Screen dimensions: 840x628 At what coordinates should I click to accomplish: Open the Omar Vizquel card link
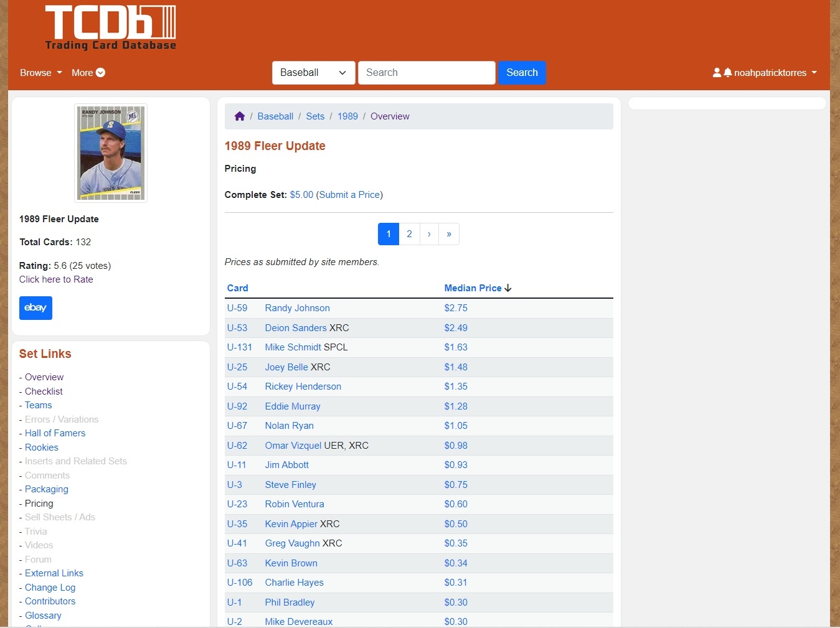[293, 446]
